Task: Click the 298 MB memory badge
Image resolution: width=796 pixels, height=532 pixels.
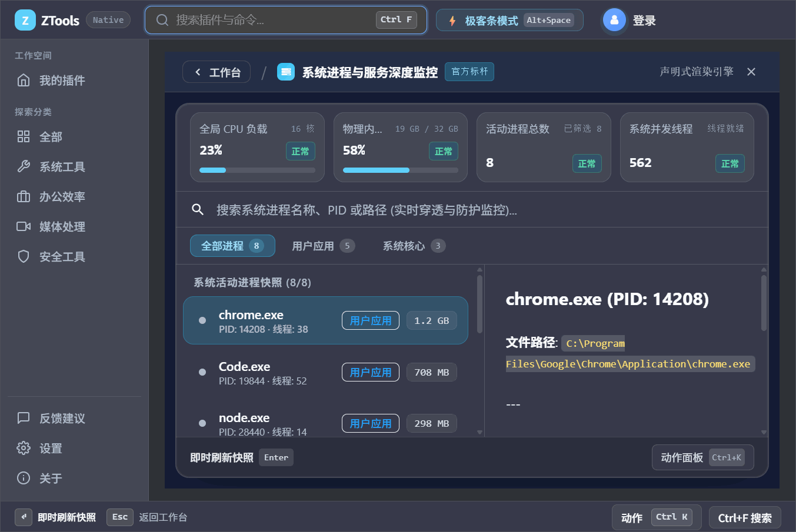Action: [x=432, y=423]
